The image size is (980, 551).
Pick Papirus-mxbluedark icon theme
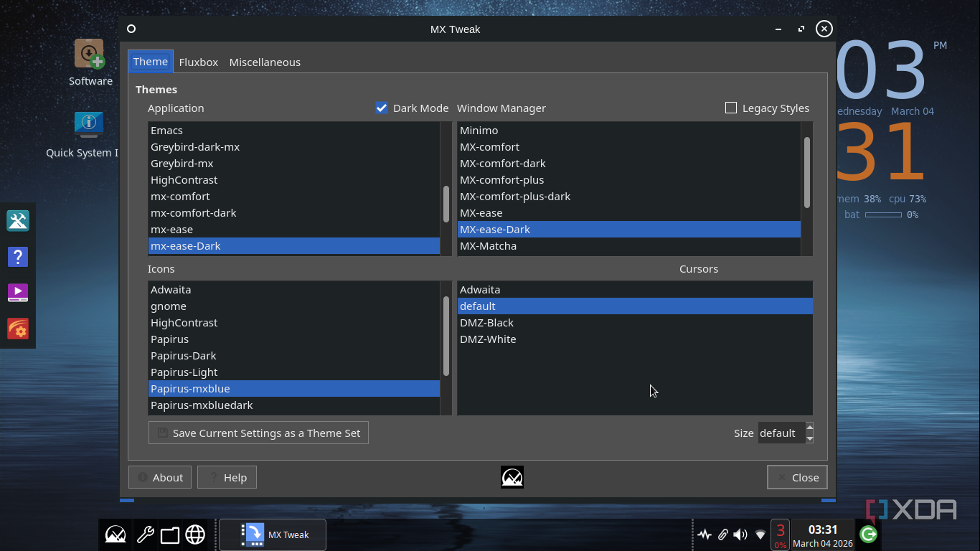294,405
